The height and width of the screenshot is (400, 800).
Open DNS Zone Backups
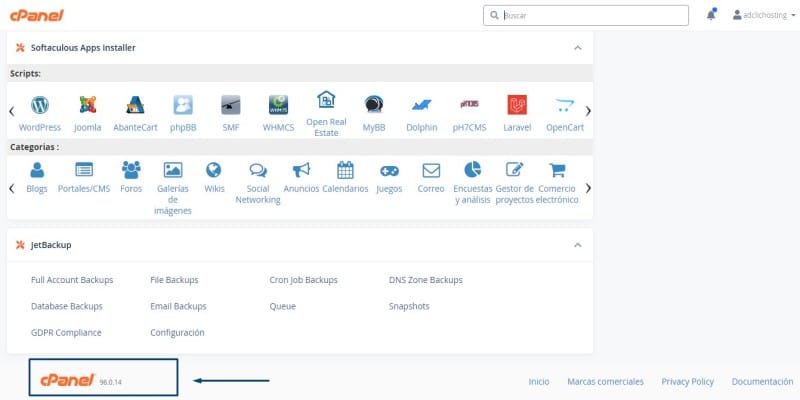(x=426, y=280)
